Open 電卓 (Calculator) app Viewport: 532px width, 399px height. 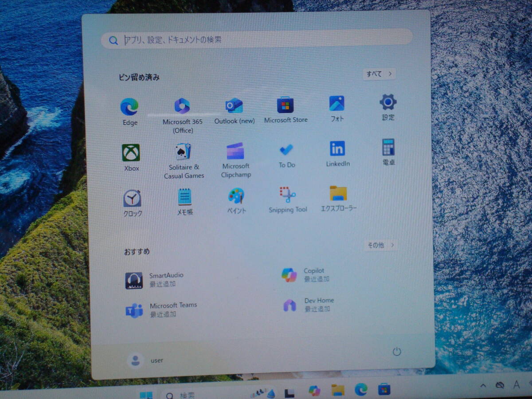click(388, 152)
